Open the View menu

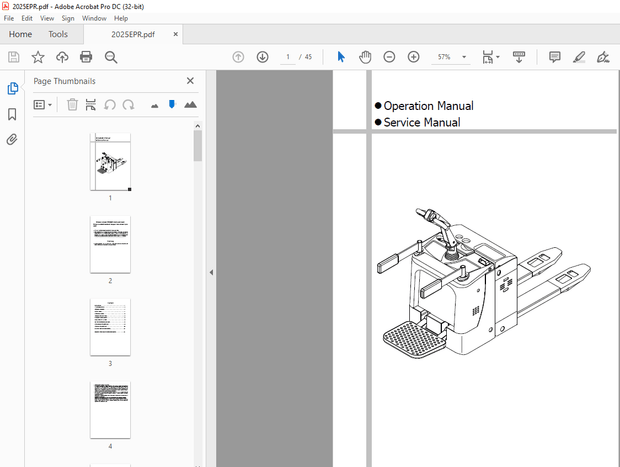pyautogui.click(x=47, y=18)
